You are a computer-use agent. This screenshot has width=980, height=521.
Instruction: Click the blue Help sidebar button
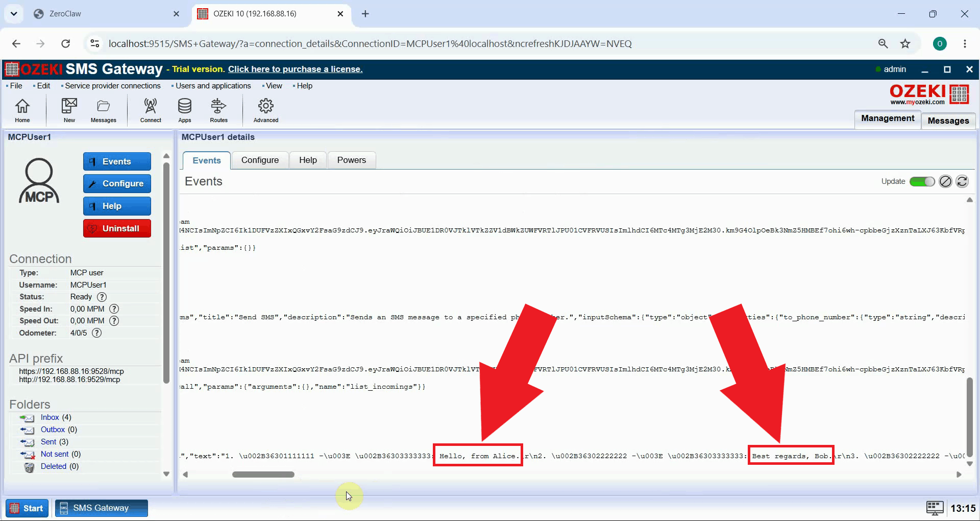[x=117, y=206]
